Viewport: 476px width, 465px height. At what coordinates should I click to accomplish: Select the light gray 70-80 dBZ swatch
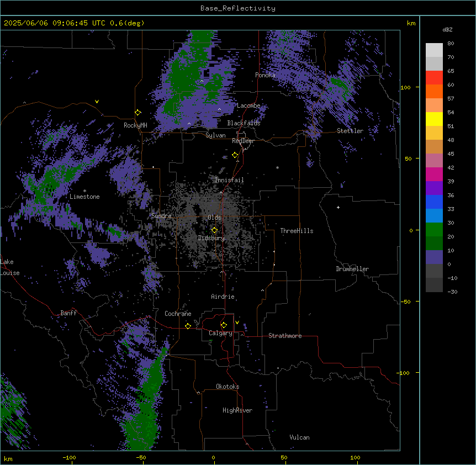434,50
